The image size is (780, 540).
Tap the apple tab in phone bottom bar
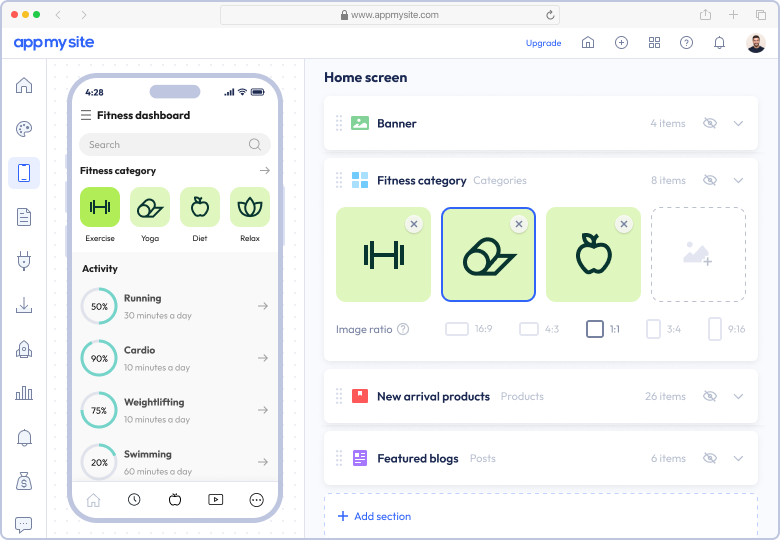tap(175, 499)
